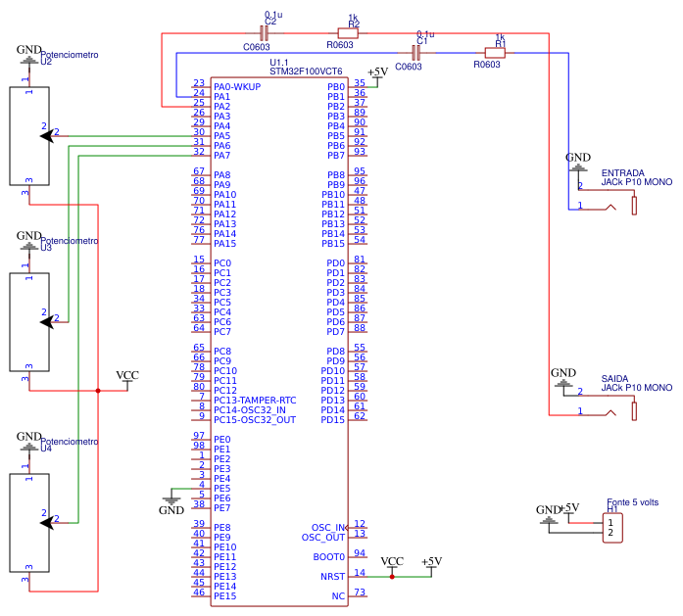Select GND symbol at ENTRADA jack
Viewport: 683px width, 616px height.
tap(578, 163)
